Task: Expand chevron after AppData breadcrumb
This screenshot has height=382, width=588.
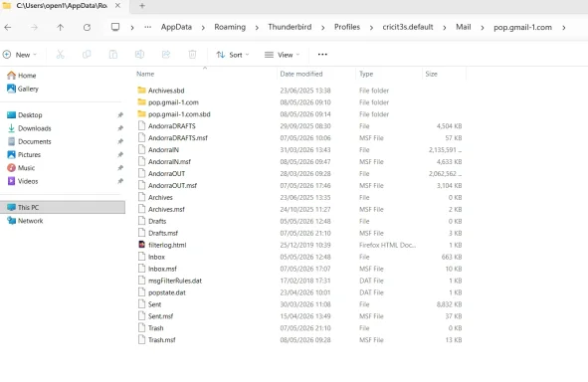Action: [203, 28]
